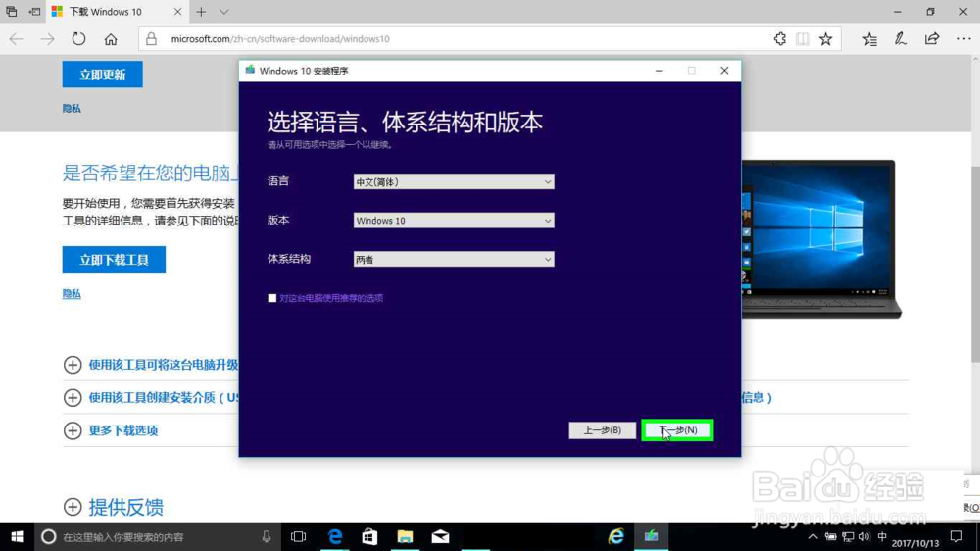
Task: Refresh the Windows 10 download page
Action: point(78,39)
